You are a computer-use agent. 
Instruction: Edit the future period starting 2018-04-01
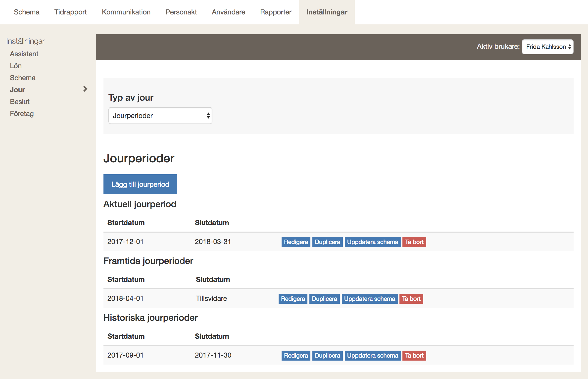(x=293, y=299)
